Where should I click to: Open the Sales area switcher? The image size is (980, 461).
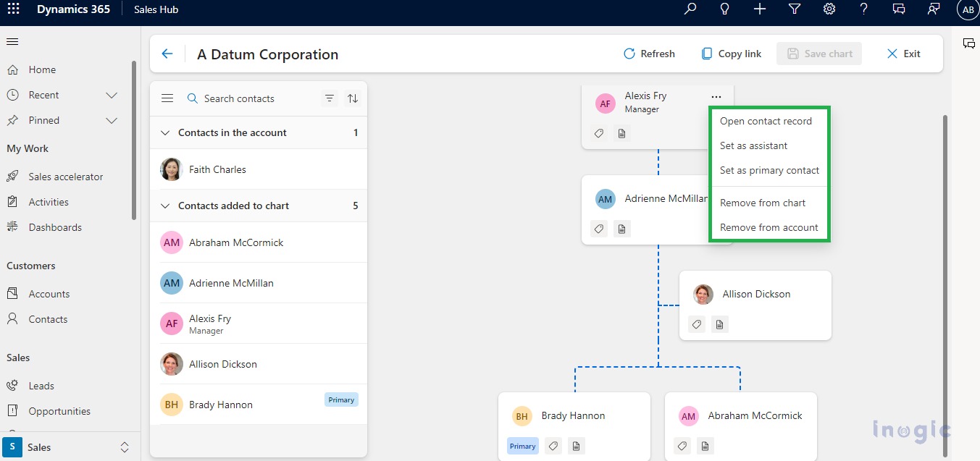click(x=70, y=447)
